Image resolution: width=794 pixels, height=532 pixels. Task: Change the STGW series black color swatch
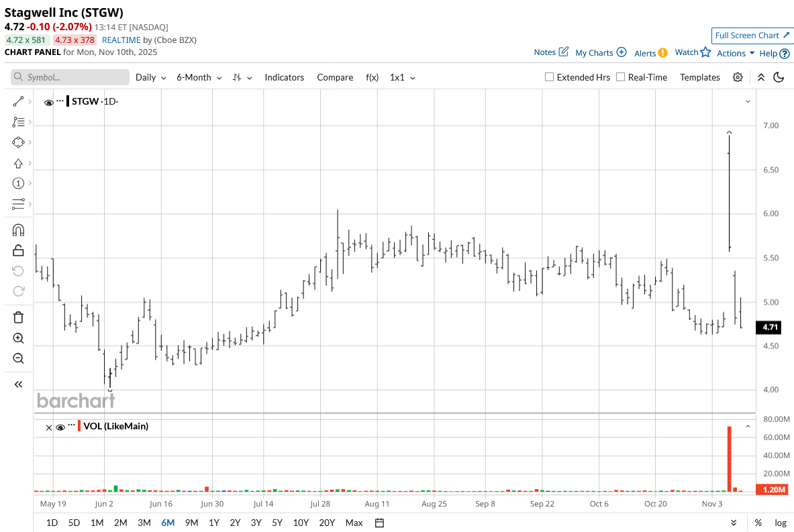[68, 101]
